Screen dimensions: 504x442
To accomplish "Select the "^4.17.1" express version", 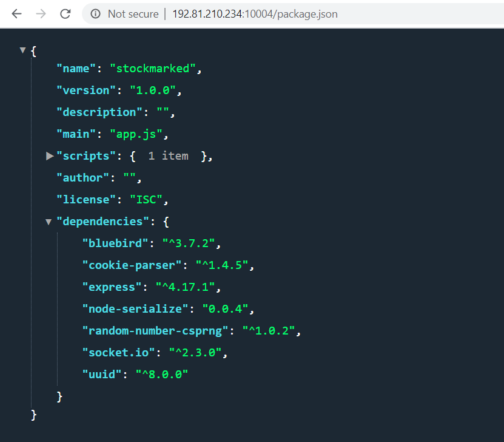I will (186, 287).
